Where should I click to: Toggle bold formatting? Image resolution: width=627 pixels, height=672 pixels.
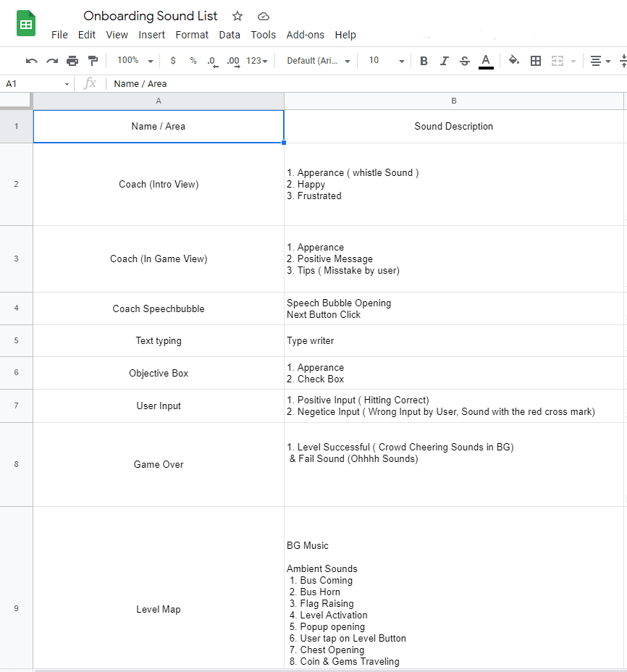(424, 61)
